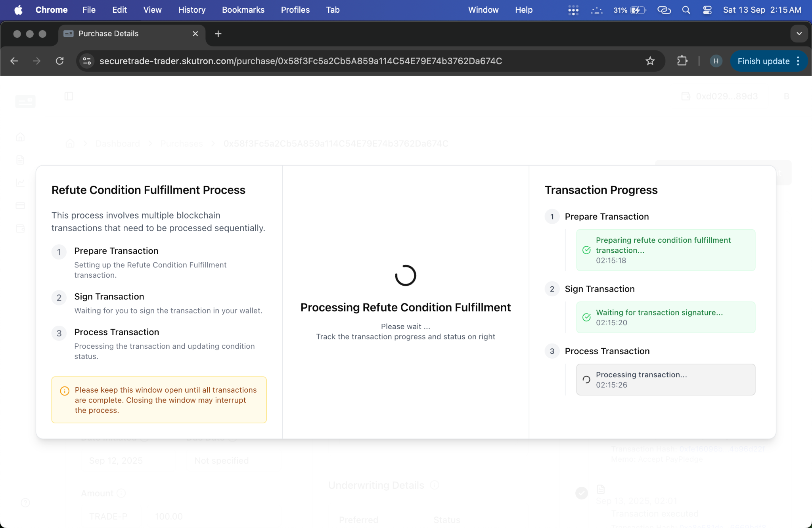Screen dimensions: 812x528
Task: Open the Chrome menu in menu bar
Action: click(x=52, y=10)
